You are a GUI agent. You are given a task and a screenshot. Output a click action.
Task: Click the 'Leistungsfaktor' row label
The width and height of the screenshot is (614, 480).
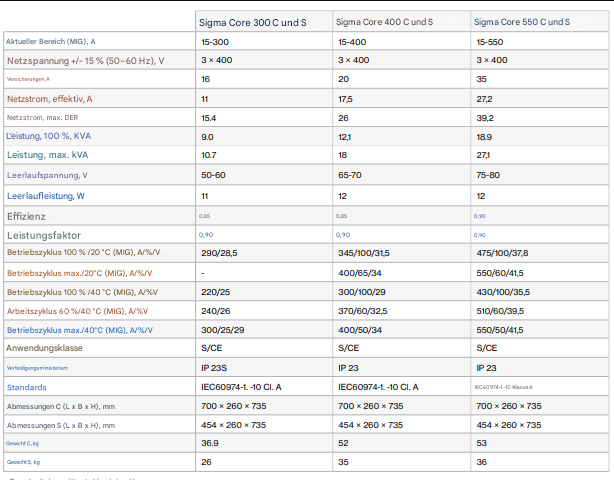tap(44, 236)
